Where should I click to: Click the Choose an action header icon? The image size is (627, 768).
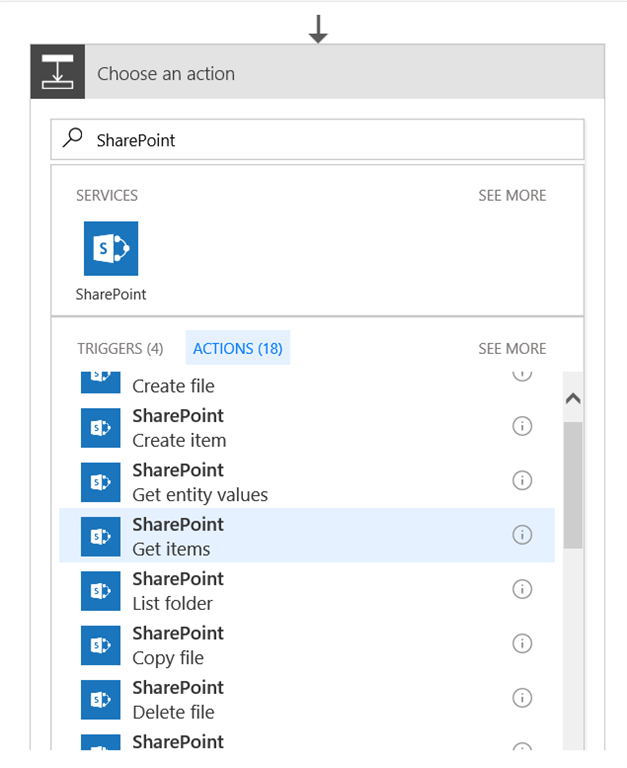point(58,73)
